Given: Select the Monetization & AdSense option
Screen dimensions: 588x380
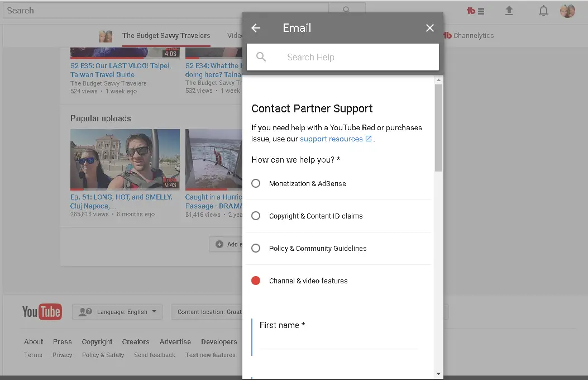Looking at the screenshot, I should point(256,183).
